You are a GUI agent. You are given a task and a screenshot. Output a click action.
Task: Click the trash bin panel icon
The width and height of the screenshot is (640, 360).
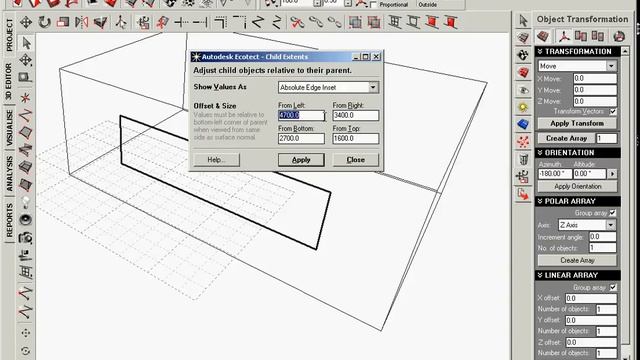[x=523, y=159]
